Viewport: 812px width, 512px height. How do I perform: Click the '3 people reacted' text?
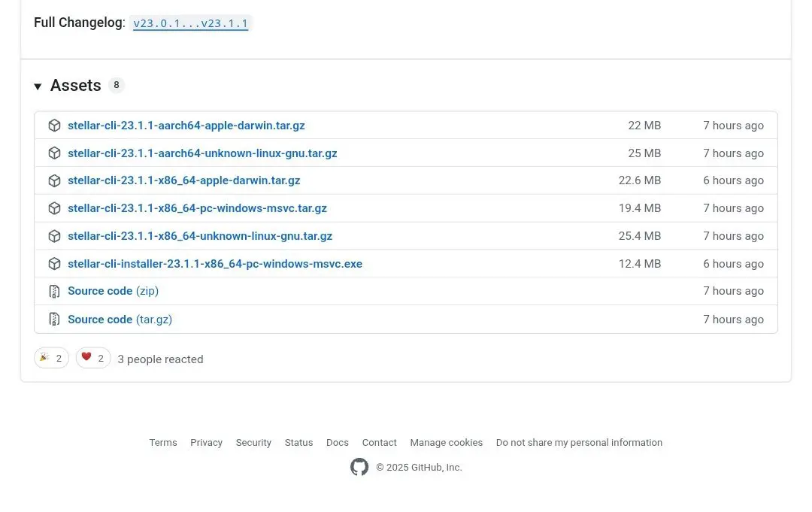point(161,359)
